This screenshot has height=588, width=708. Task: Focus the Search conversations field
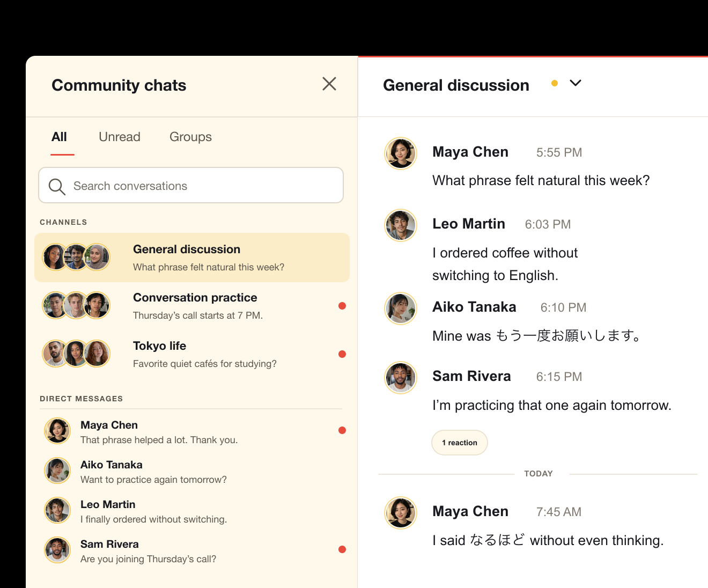tap(191, 185)
